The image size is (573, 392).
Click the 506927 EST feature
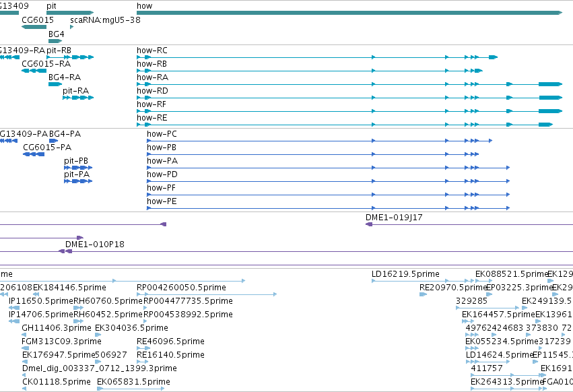coord(98,362)
